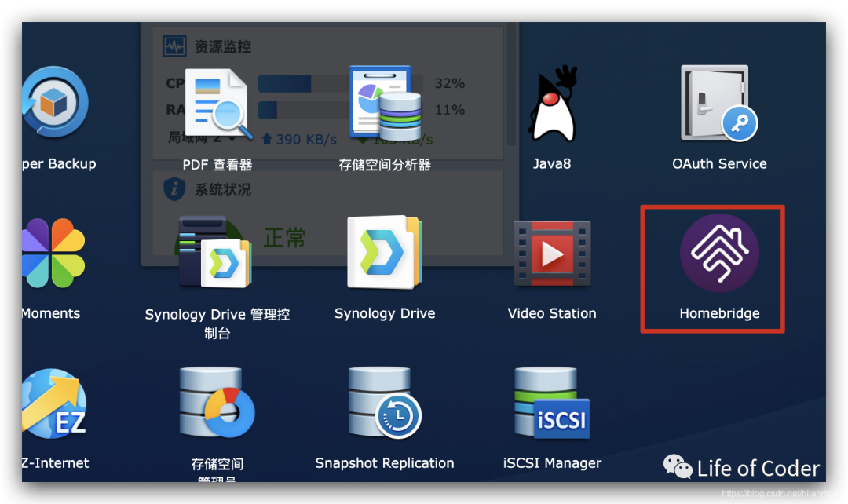Open Video Station icon

[x=552, y=253]
